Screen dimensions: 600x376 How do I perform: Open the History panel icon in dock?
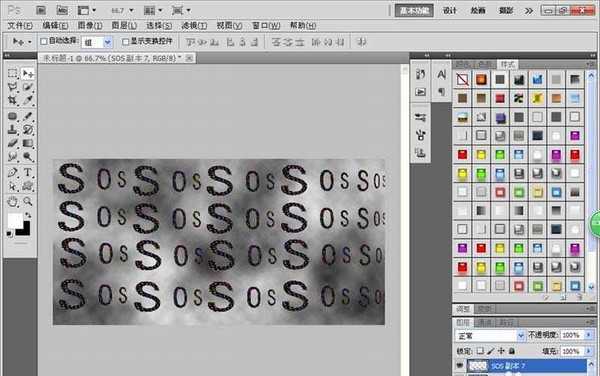420,74
